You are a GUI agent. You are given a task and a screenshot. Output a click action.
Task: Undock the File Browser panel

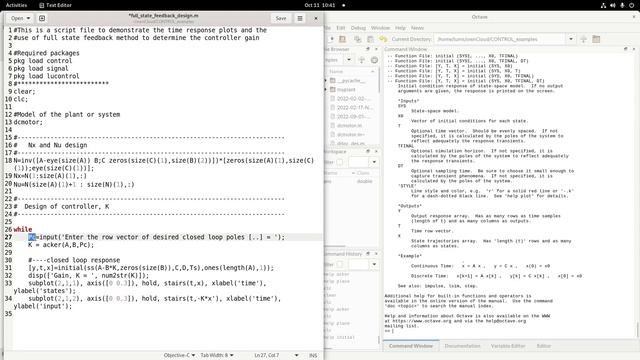point(368,49)
